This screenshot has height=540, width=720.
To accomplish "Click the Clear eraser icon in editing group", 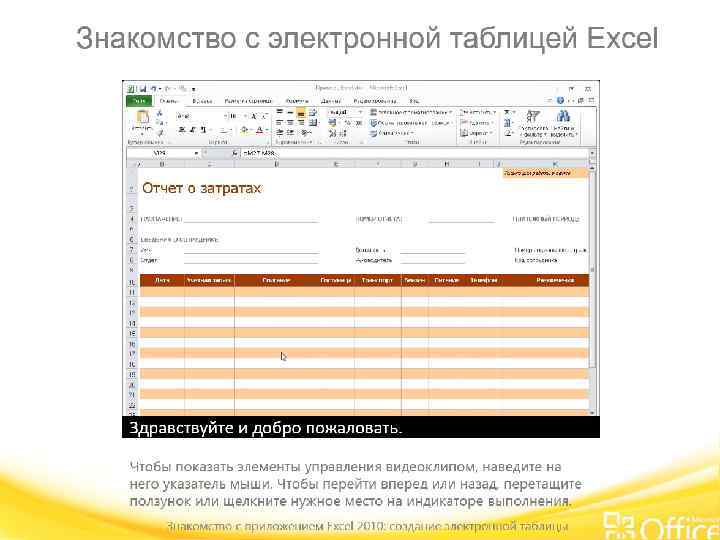I will click(508, 133).
